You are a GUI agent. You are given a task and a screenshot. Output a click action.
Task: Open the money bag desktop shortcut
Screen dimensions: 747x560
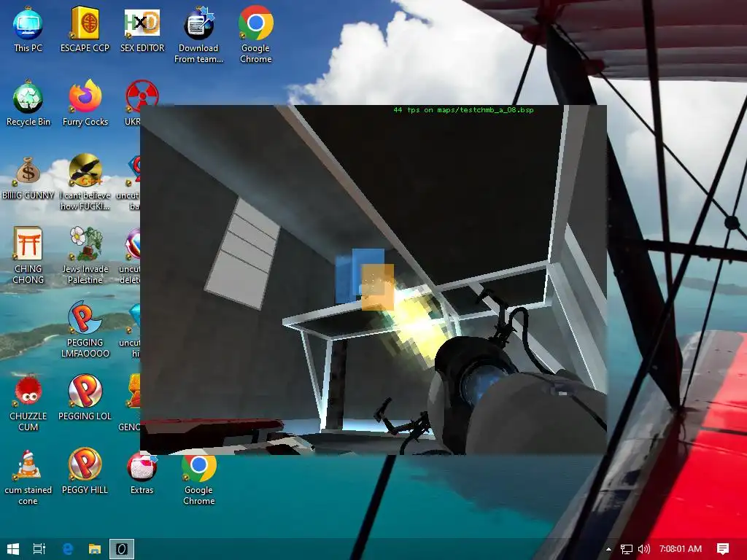pos(28,177)
